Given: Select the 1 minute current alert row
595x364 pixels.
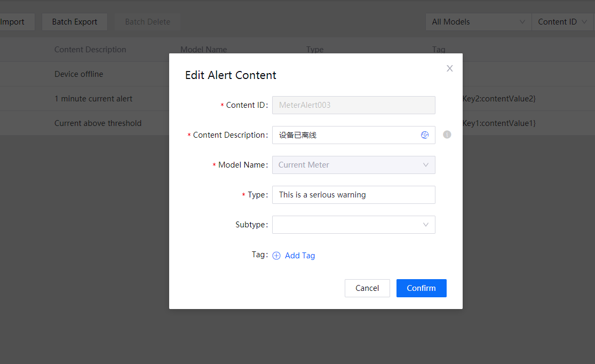Looking at the screenshot, I should tap(93, 99).
